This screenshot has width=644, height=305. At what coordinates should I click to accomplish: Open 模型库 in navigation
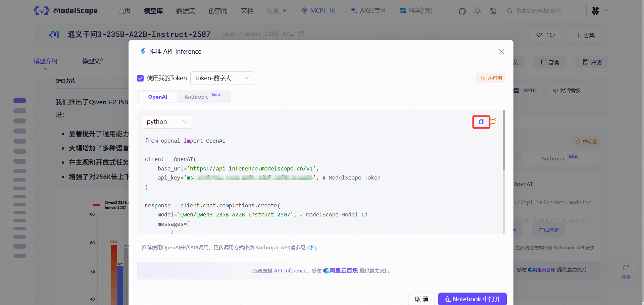(x=153, y=11)
